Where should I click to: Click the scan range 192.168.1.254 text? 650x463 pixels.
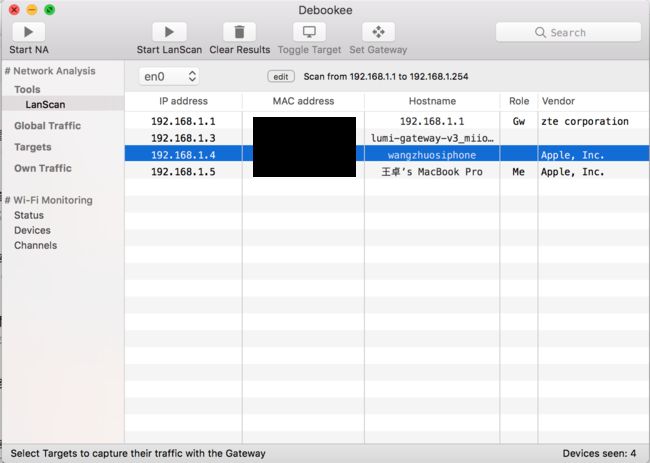(x=439, y=77)
